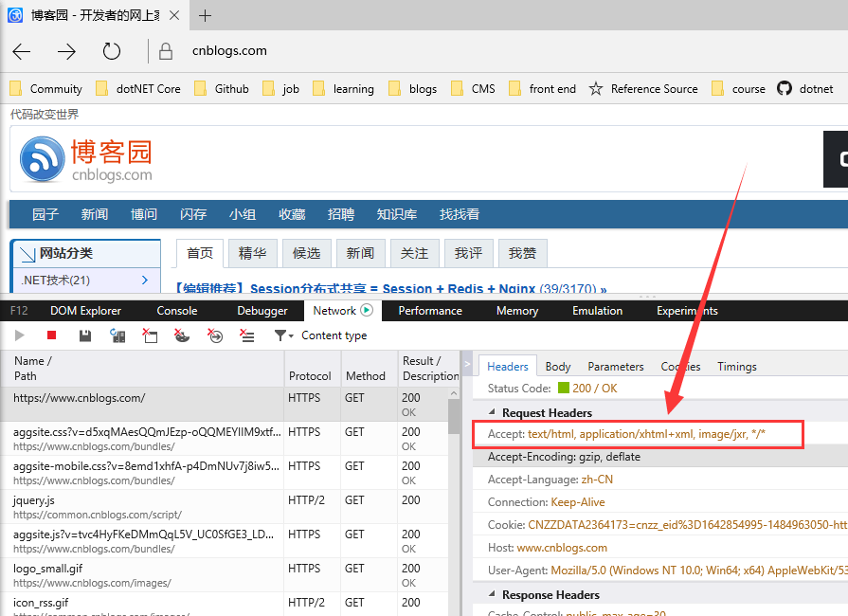848x616 pixels.
Task: Click the Clear cookies toolbar icon
Action: point(182,335)
